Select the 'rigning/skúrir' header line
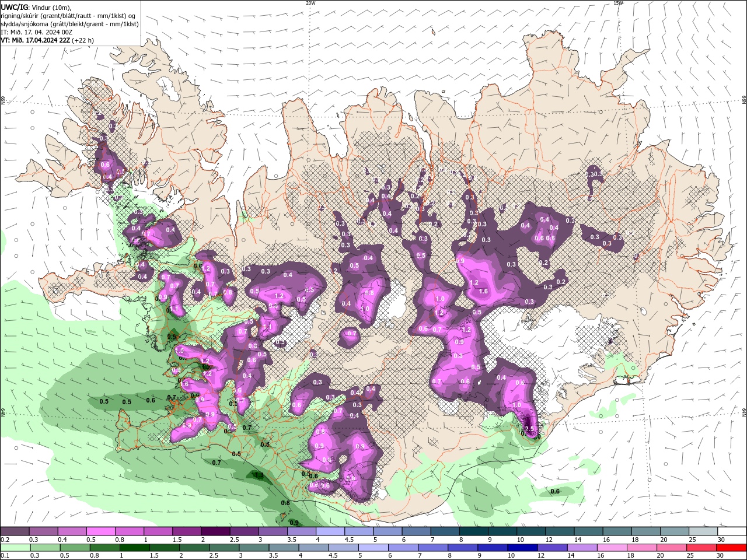Image resolution: width=747 pixels, height=560 pixels. pyautogui.click(x=69, y=16)
